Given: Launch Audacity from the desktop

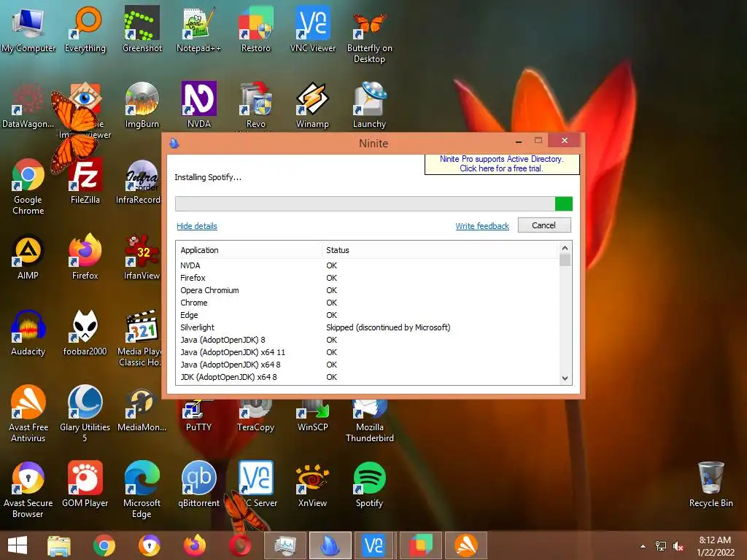Looking at the screenshot, I should click(28, 332).
